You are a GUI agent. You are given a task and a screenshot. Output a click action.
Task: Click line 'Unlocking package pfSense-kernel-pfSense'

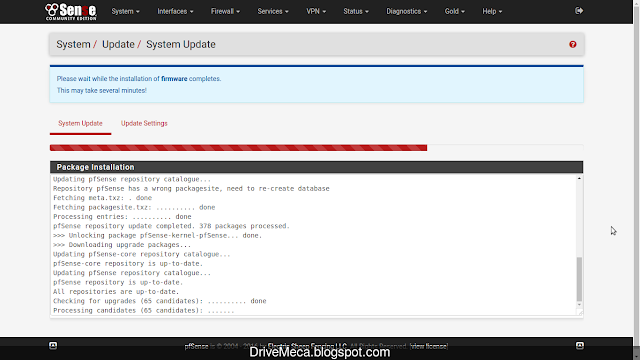click(158, 236)
